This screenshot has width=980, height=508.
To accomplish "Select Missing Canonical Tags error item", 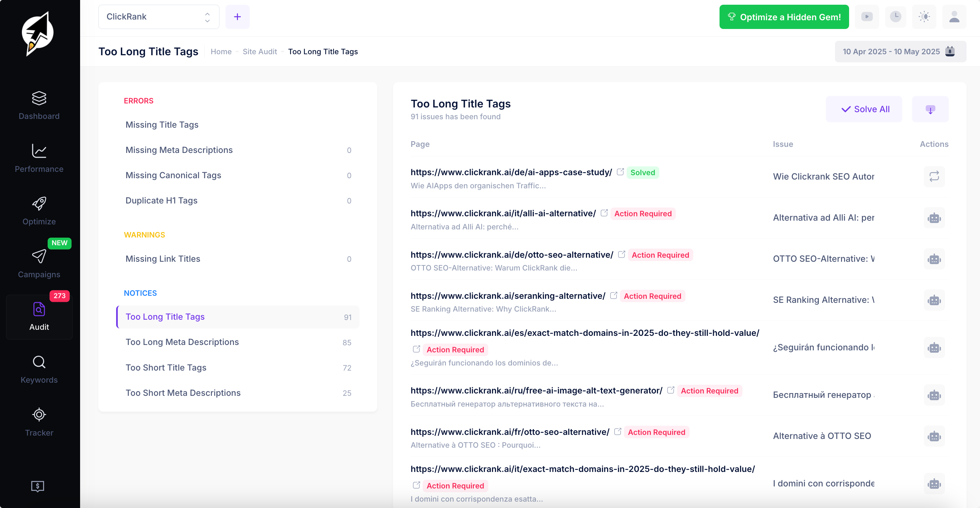I will tap(173, 175).
